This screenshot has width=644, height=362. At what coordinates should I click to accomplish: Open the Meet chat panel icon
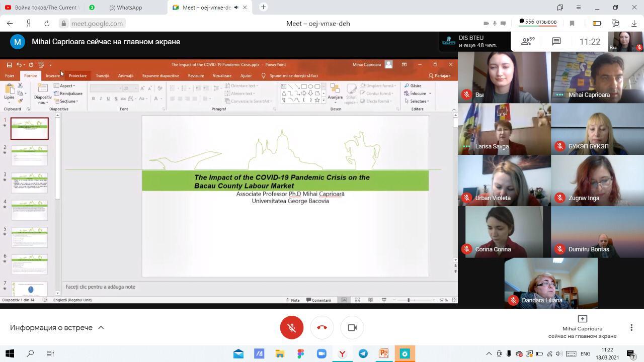556,42
